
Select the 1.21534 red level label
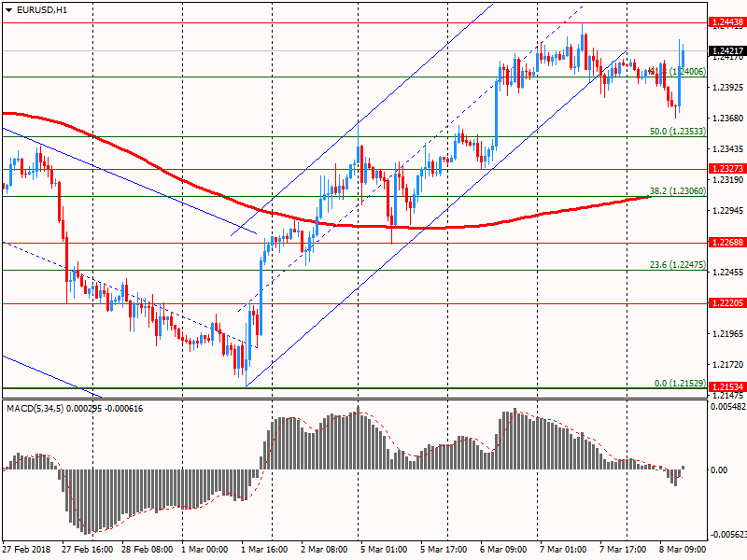(x=727, y=386)
